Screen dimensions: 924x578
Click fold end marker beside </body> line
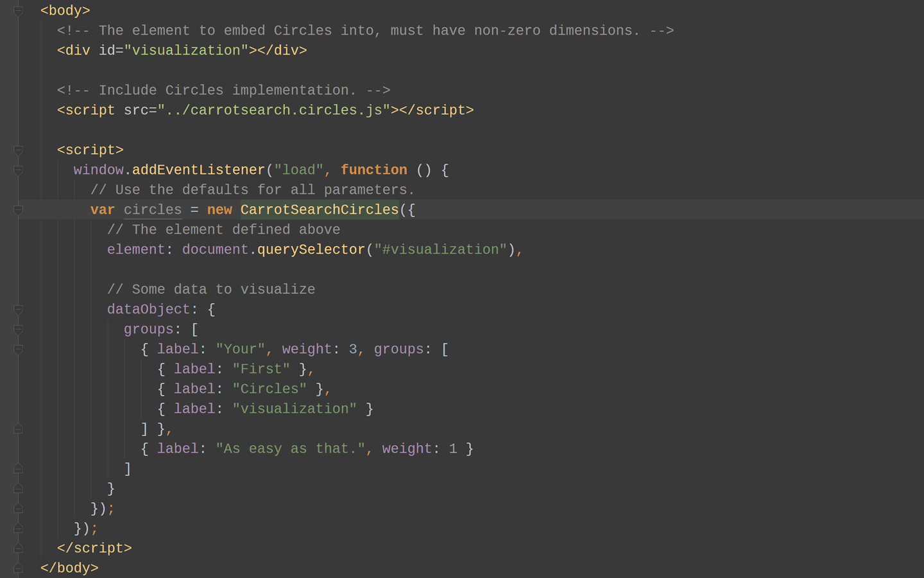tap(18, 568)
